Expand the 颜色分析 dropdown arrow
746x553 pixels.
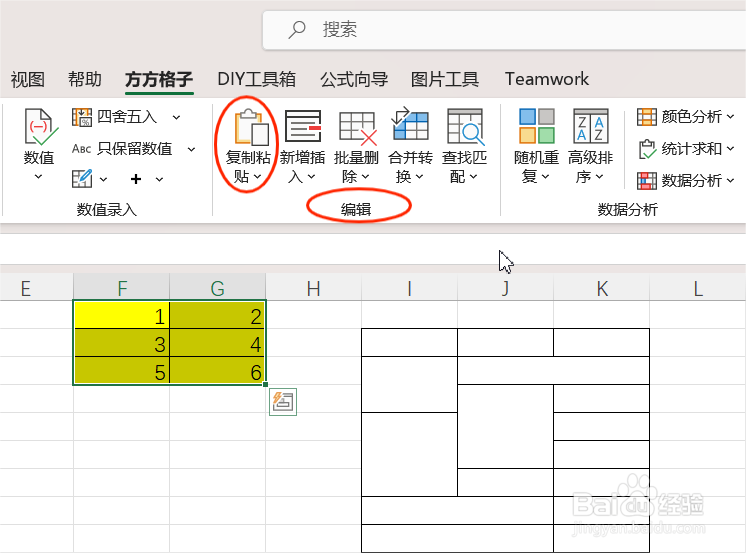point(730,116)
